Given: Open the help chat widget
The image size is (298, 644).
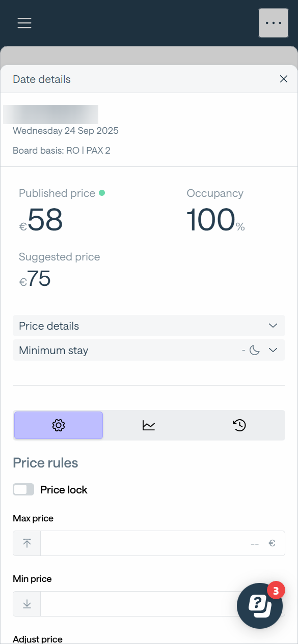Looking at the screenshot, I should (260, 606).
